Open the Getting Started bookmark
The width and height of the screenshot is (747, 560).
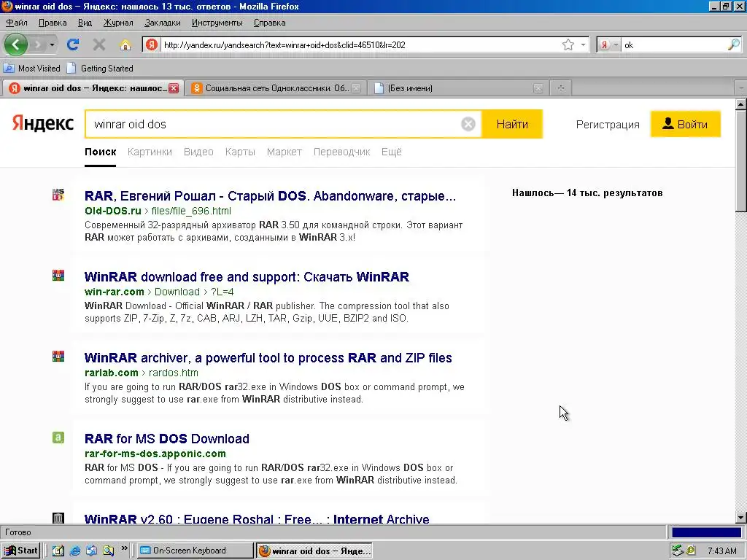(100, 68)
